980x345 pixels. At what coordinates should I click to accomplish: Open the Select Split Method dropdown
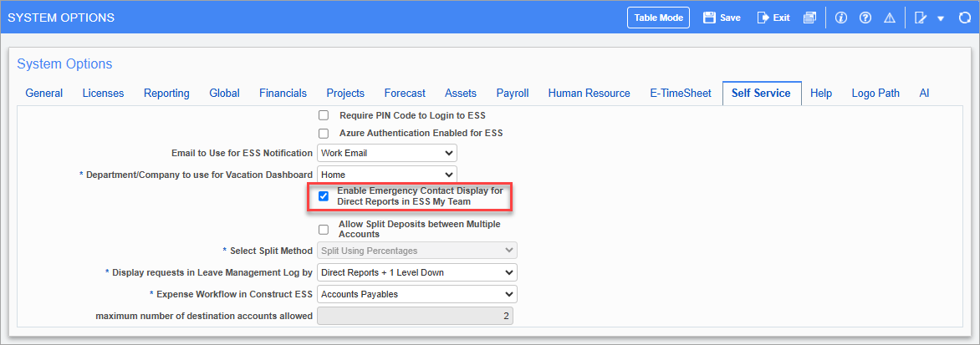[417, 251]
